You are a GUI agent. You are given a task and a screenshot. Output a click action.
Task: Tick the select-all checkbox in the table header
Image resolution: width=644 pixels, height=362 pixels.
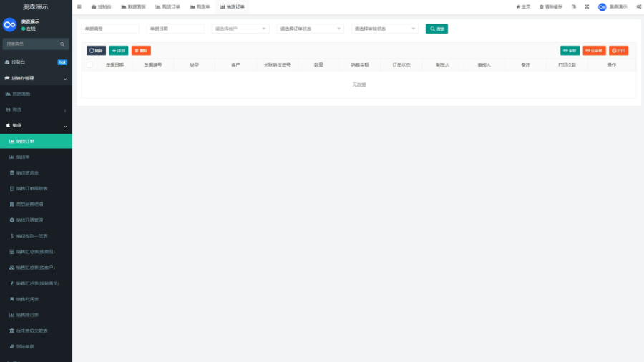[89, 65]
